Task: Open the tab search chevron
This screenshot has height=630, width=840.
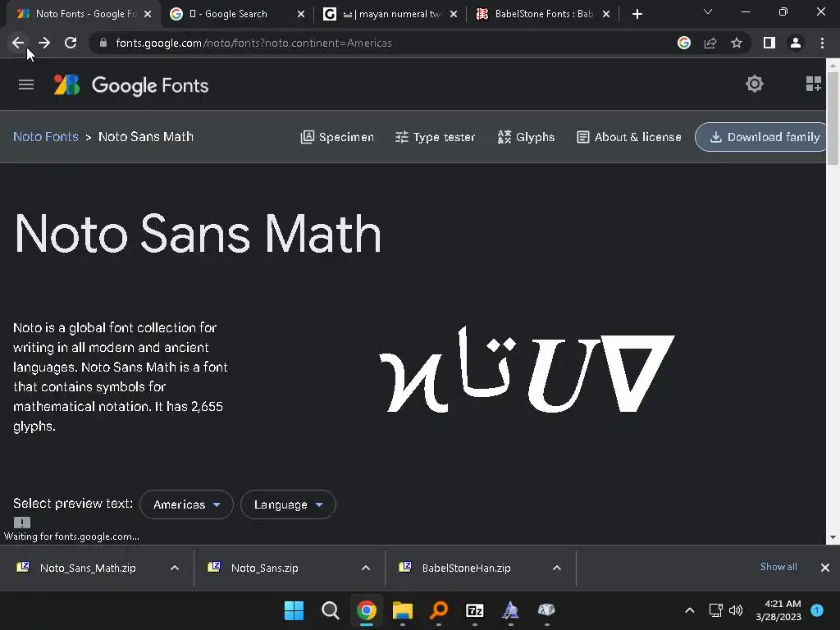Action: pyautogui.click(x=708, y=11)
